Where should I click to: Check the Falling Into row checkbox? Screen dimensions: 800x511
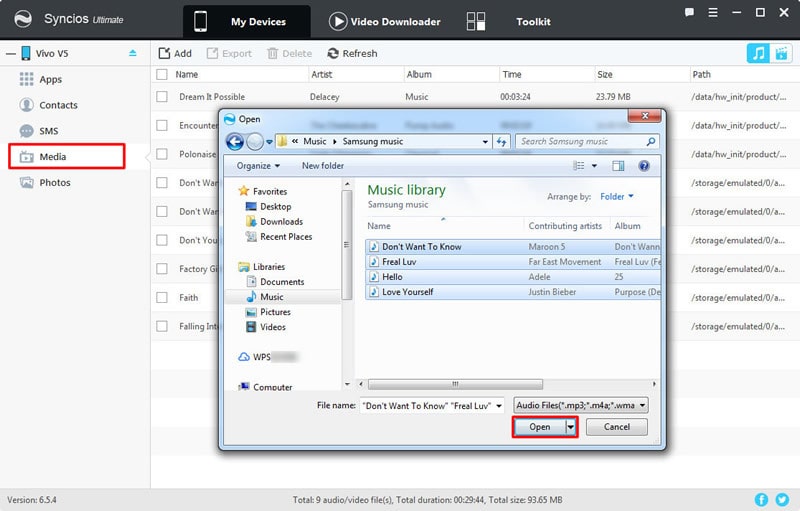tap(162, 326)
